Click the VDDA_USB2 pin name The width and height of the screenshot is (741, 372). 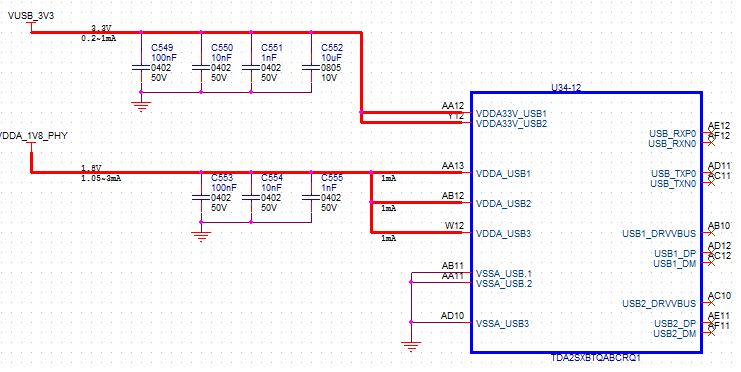click(x=503, y=204)
